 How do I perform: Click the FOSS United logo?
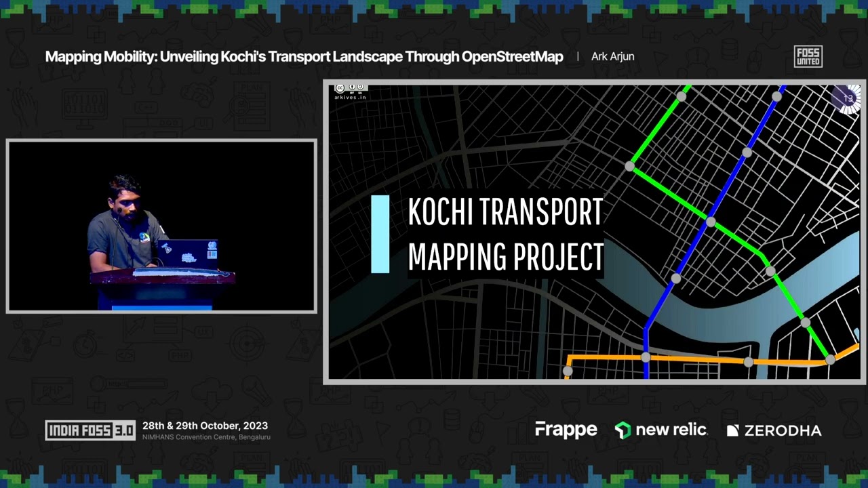tap(808, 56)
